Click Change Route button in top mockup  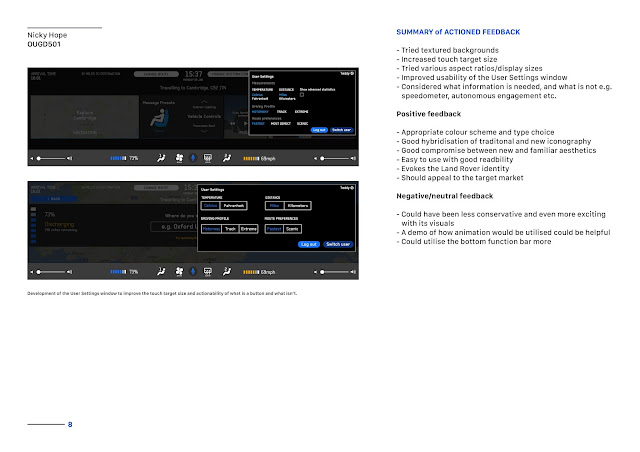(x=156, y=74)
